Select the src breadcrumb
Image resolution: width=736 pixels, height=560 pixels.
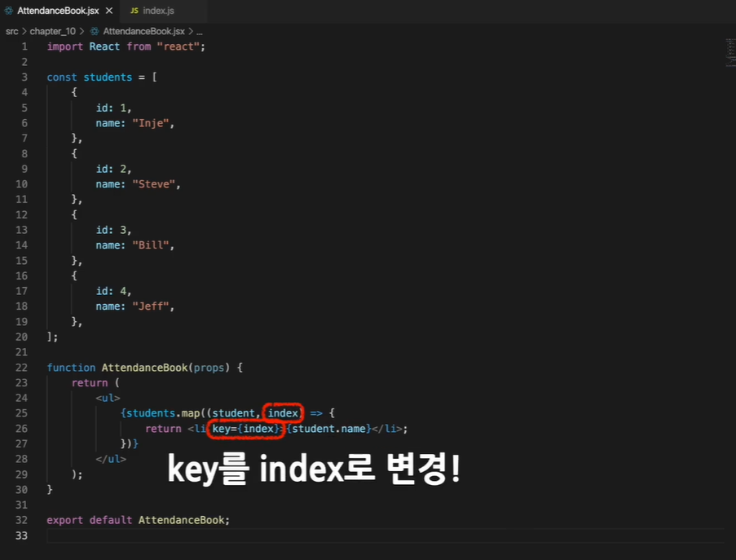tap(11, 32)
